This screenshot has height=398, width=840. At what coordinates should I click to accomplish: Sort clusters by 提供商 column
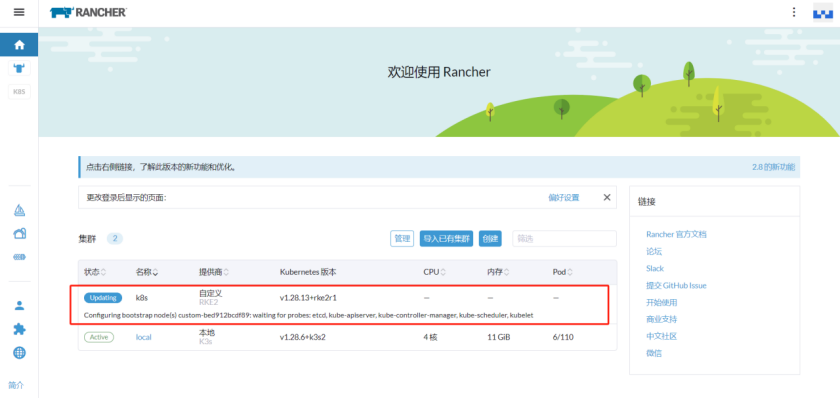pos(214,272)
